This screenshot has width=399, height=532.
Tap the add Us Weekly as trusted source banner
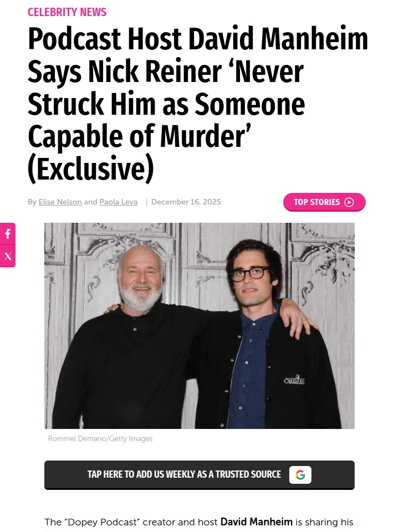199,475
